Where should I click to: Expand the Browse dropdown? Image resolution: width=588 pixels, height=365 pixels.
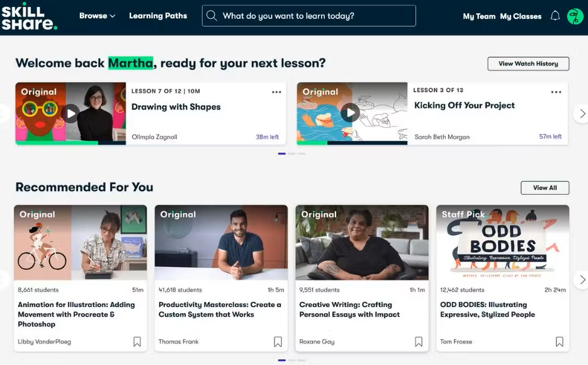pyautogui.click(x=97, y=16)
